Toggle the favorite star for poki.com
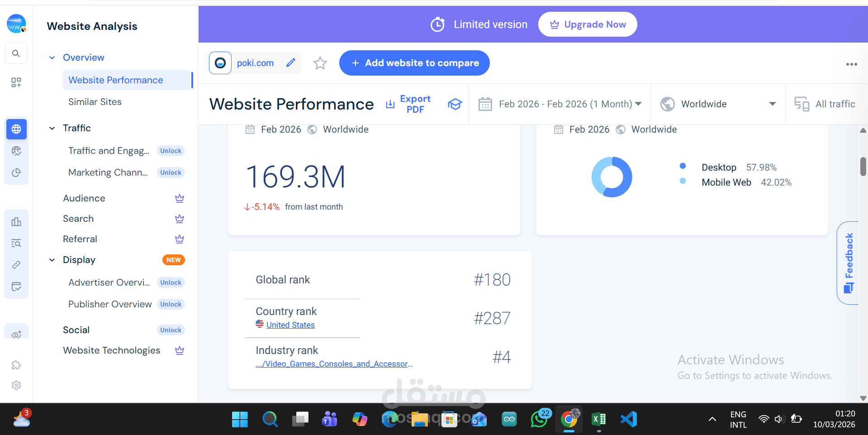The image size is (868, 435). pyautogui.click(x=320, y=63)
